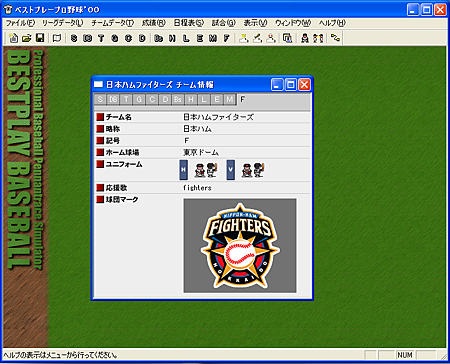Maximize the team info window

(291, 85)
